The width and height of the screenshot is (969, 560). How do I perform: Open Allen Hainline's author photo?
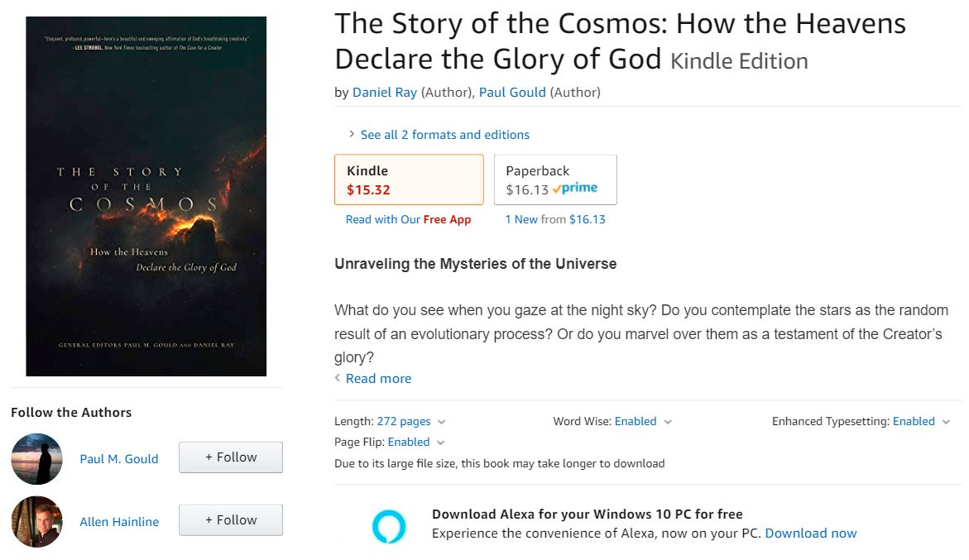tap(37, 521)
